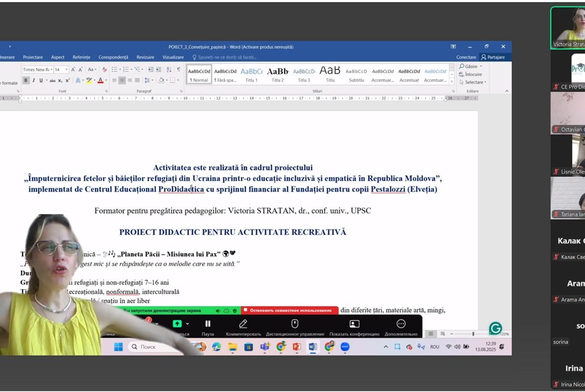Click the green share screen arrow icon

[177, 324]
